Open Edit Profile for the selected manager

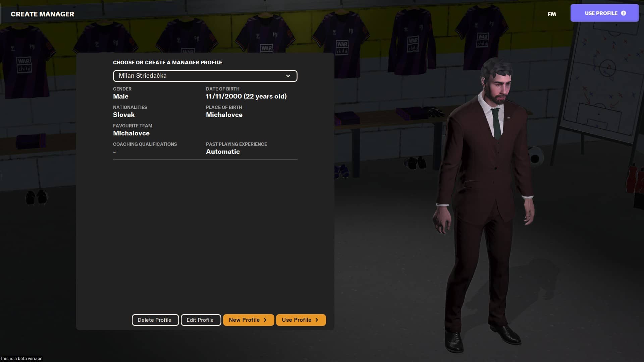tap(201, 320)
